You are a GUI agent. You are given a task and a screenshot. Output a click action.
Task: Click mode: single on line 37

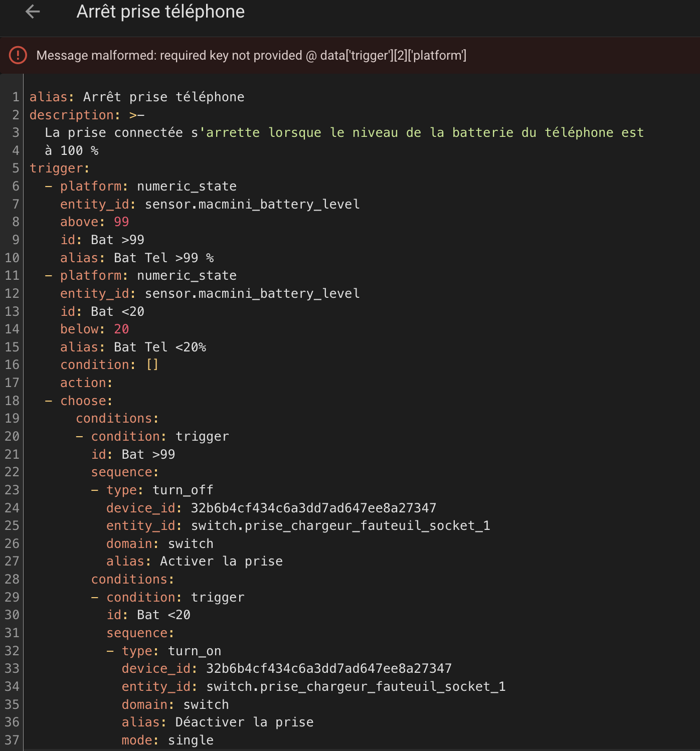[x=167, y=740]
